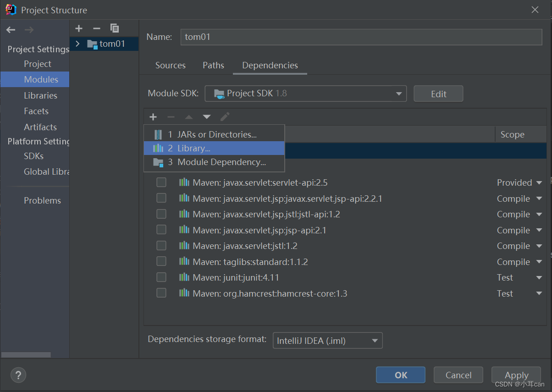552x392 pixels.
Task: Choose JARs or Directories menu entry
Action: pyautogui.click(x=214, y=134)
